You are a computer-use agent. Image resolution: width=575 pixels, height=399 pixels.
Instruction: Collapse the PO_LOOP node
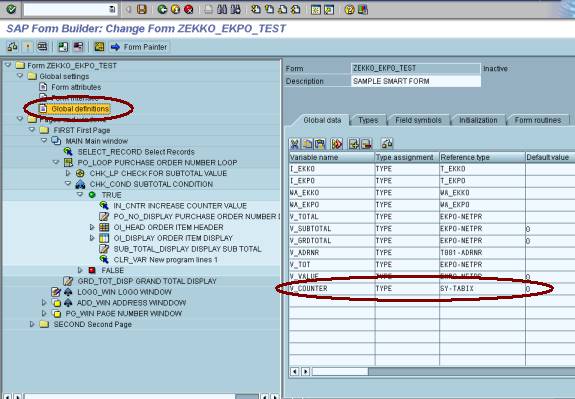(x=56, y=162)
